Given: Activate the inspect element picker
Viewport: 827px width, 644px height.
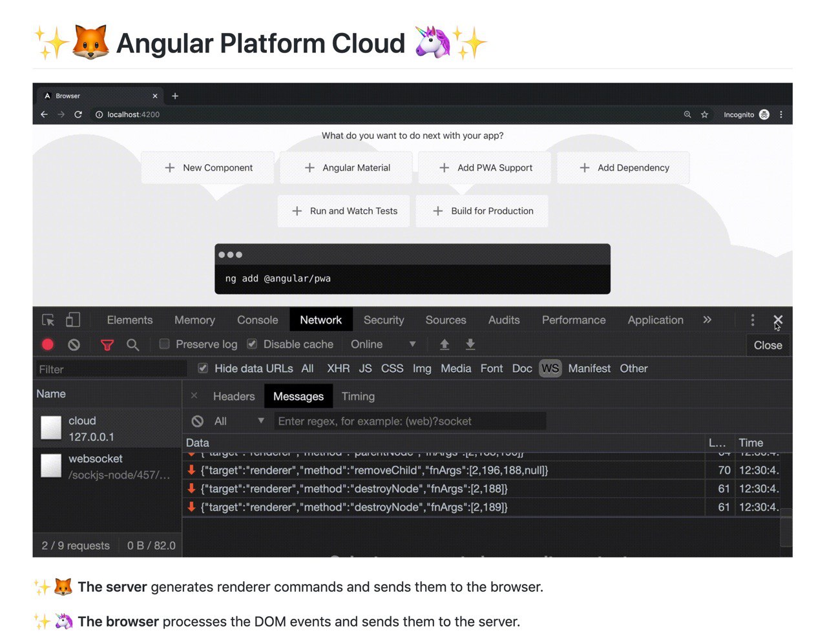Looking at the screenshot, I should tap(48, 320).
